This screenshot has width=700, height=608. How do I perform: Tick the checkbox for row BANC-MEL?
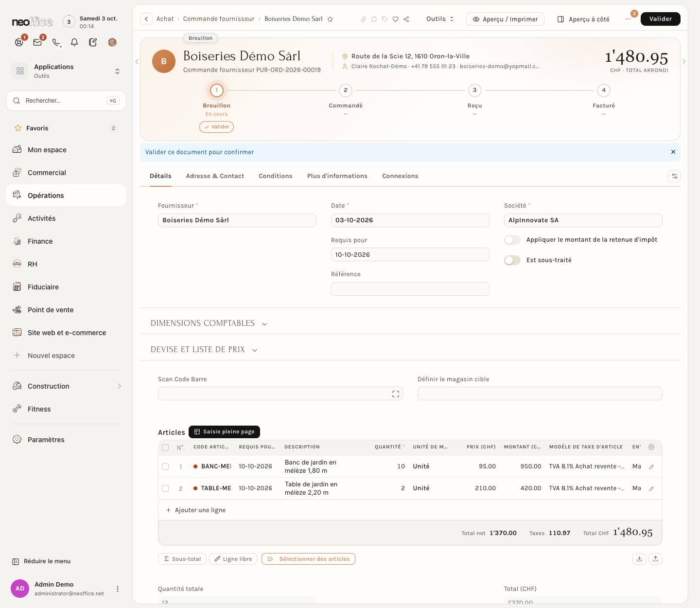[x=165, y=466]
